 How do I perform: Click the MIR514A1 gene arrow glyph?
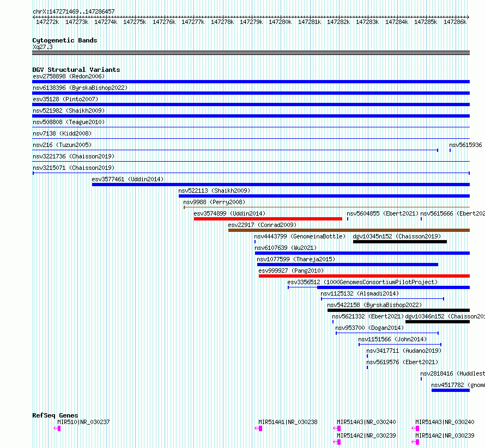point(259,428)
